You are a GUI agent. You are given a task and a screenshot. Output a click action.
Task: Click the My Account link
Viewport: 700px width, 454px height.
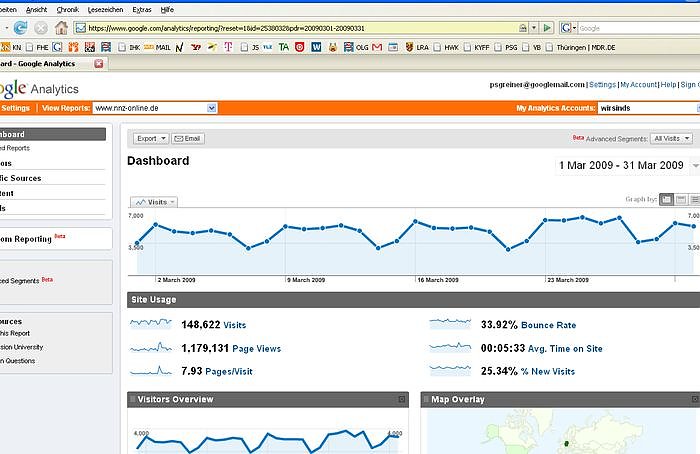(638, 85)
